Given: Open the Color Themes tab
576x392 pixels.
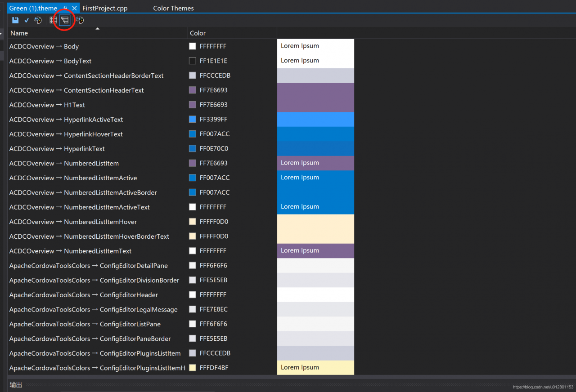Looking at the screenshot, I should coord(173,8).
